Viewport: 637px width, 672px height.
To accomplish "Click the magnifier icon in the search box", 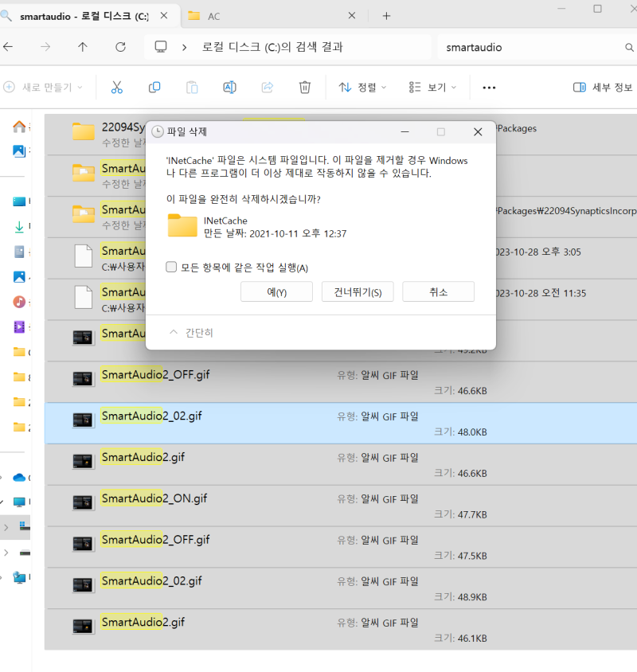I will tap(629, 47).
